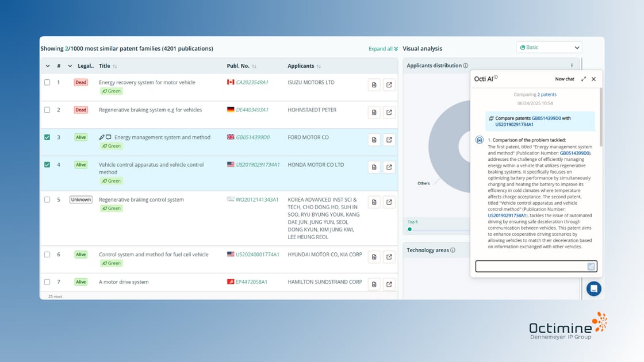Open patent link US20240001774A1
644x362 pixels.
coord(257,255)
